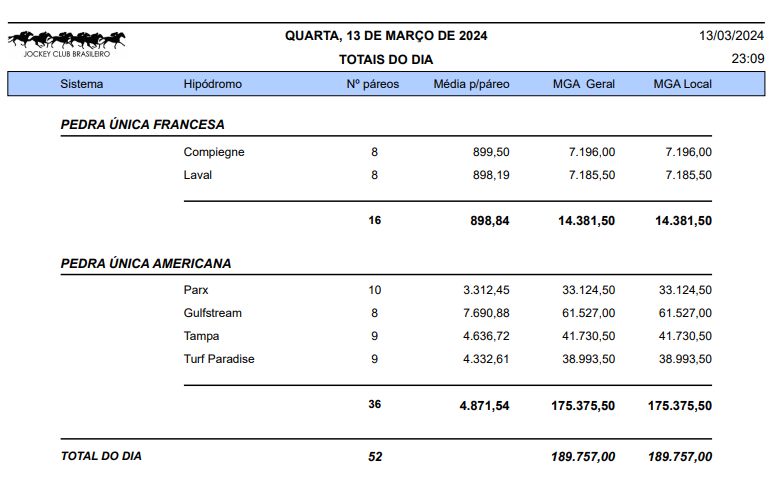Select the Laval racetrack entry

point(198,175)
